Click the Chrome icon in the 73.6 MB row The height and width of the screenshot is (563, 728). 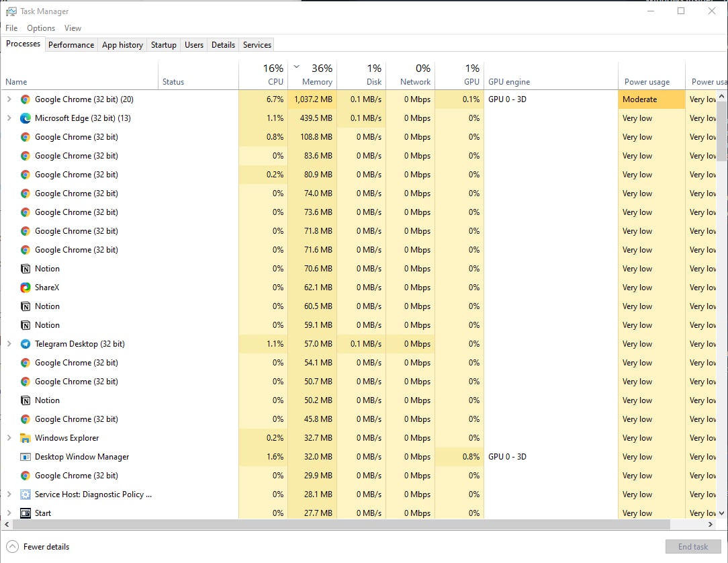pos(26,212)
